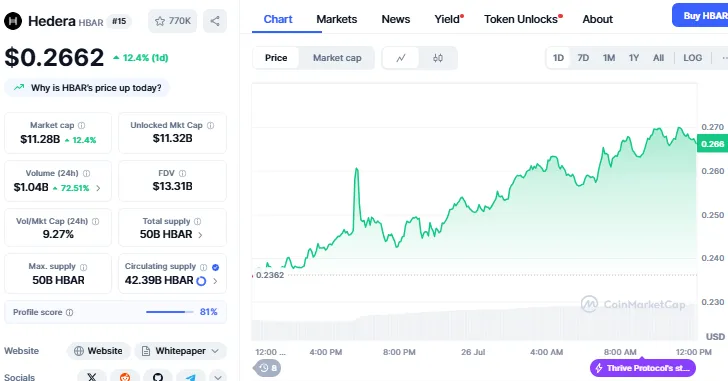Open the Whitepaper dropdown
The height and width of the screenshot is (381, 728).
click(x=181, y=351)
